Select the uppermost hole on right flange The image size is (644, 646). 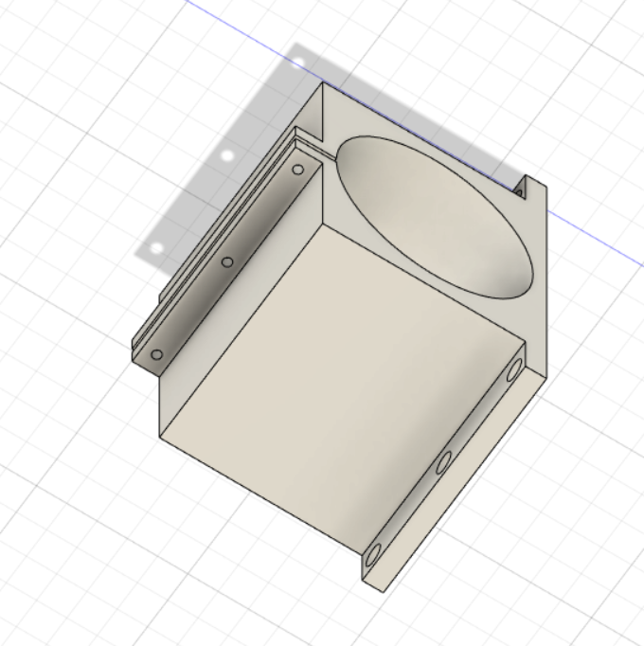click(514, 369)
